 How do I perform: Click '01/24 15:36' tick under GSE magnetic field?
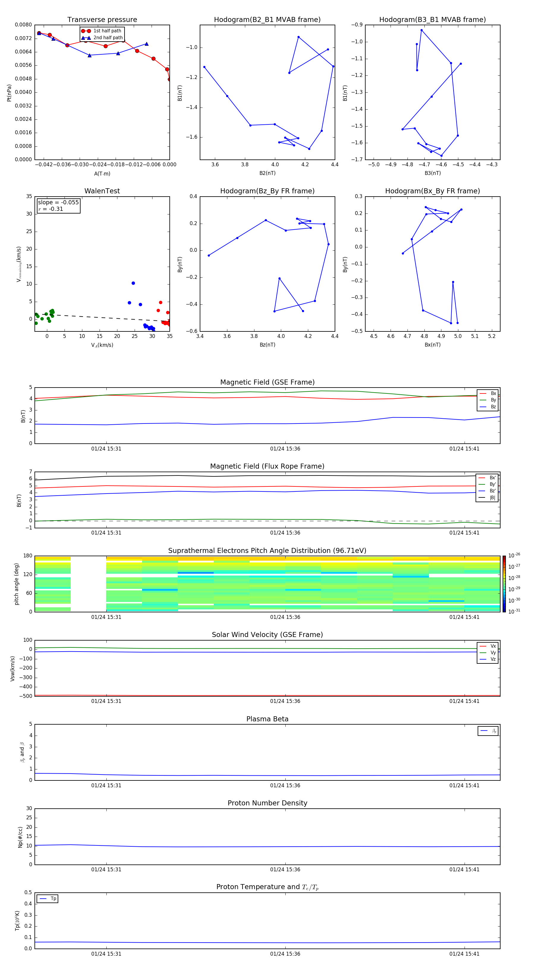[285, 449]
